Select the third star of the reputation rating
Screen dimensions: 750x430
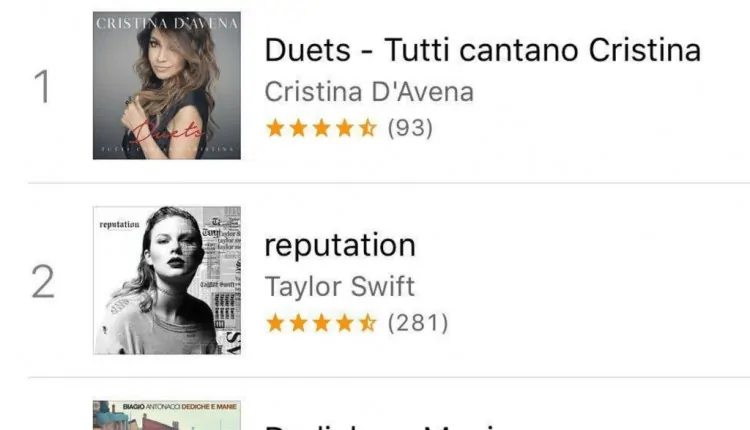[x=320, y=322]
